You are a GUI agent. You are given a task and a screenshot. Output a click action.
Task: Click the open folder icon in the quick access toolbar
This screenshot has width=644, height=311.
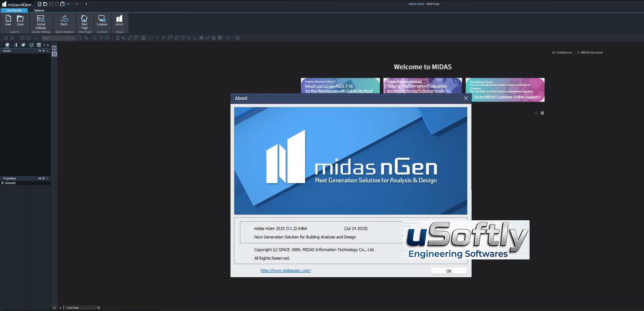(x=45, y=4)
